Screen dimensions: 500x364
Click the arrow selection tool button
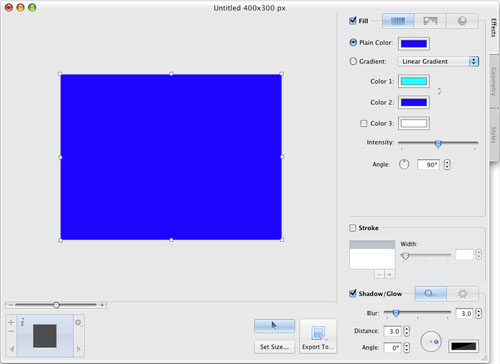point(274,326)
